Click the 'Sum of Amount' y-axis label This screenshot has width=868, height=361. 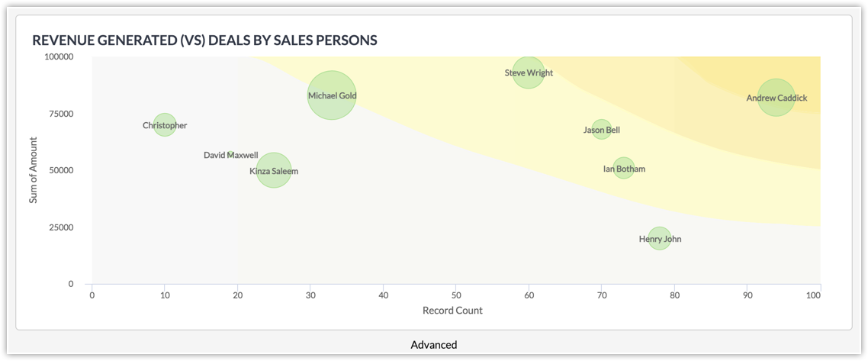[x=34, y=170]
